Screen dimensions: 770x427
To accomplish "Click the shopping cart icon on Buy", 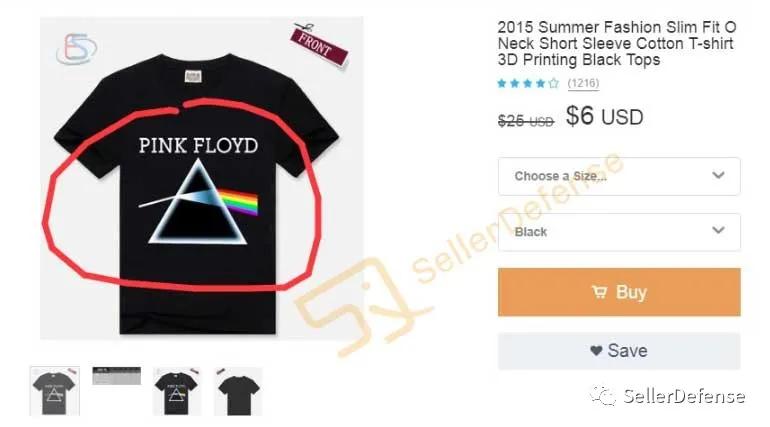I will pos(600,292).
